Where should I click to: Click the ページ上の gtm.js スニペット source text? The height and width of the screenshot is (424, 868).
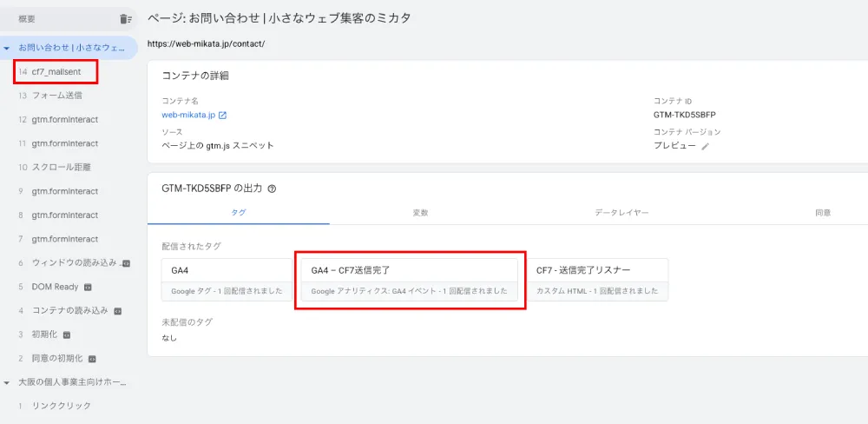pyautogui.click(x=218, y=146)
